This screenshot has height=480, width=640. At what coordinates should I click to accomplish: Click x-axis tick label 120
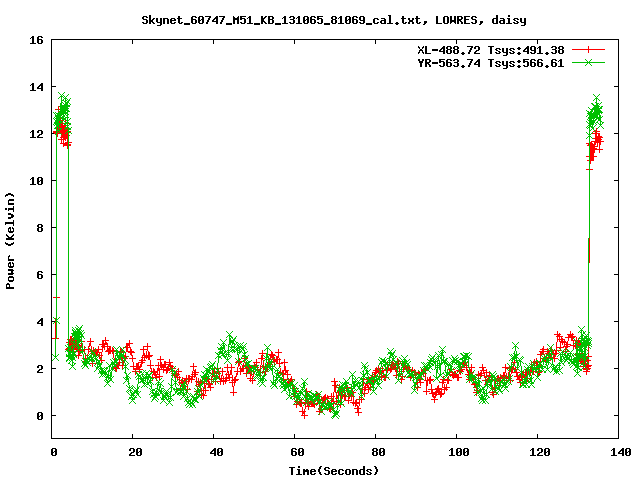(x=540, y=452)
